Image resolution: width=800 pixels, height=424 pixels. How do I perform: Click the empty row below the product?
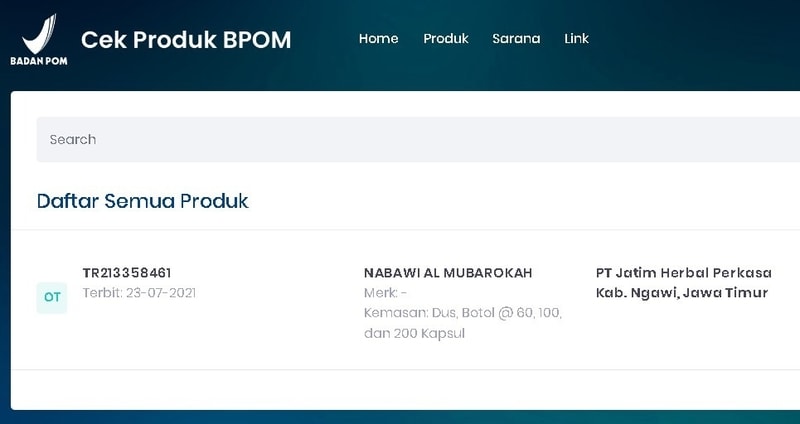click(x=405, y=389)
